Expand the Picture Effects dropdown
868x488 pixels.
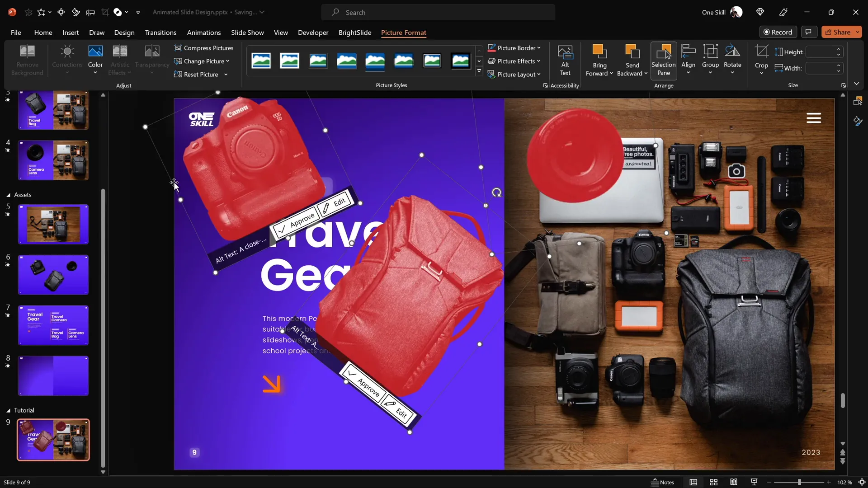515,61
